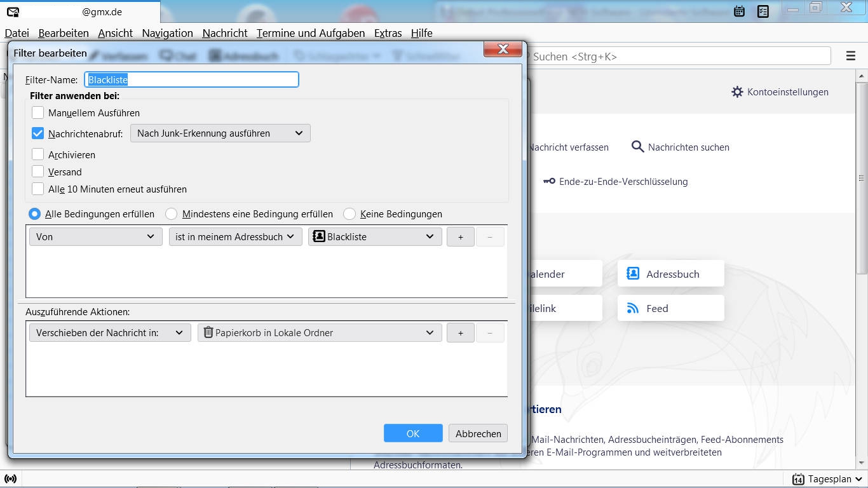The width and height of the screenshot is (868, 488).
Task: Click the online status icon in status bar
Action: tap(10, 478)
